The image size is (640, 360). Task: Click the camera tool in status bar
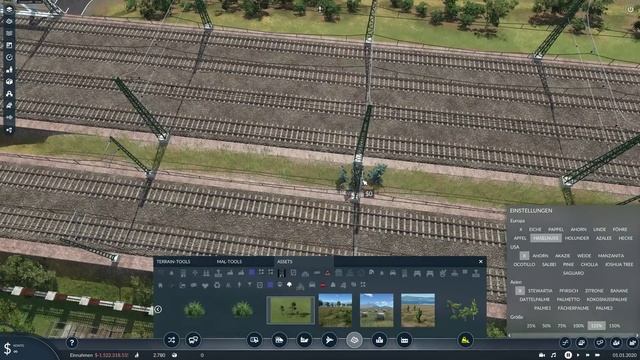pyautogui.click(x=542, y=355)
